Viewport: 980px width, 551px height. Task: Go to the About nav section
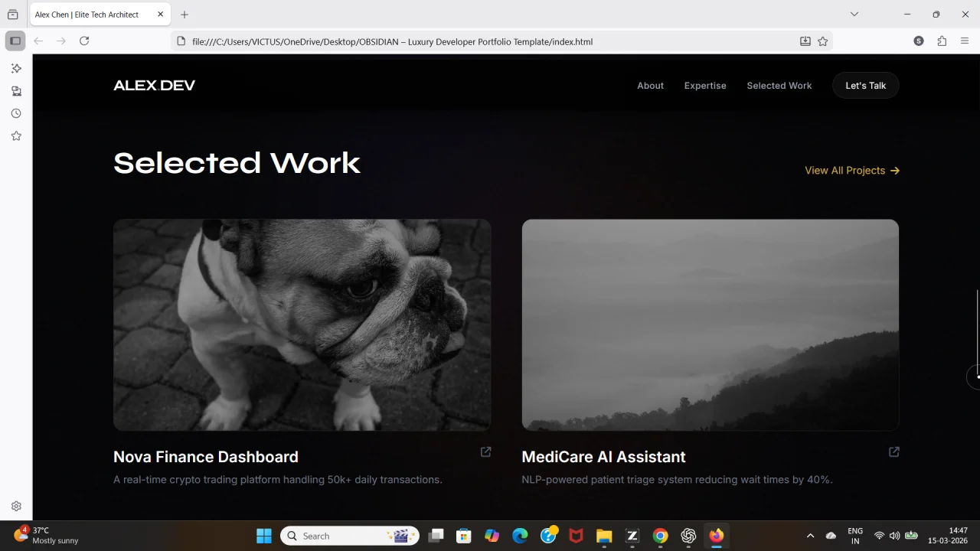click(651, 86)
